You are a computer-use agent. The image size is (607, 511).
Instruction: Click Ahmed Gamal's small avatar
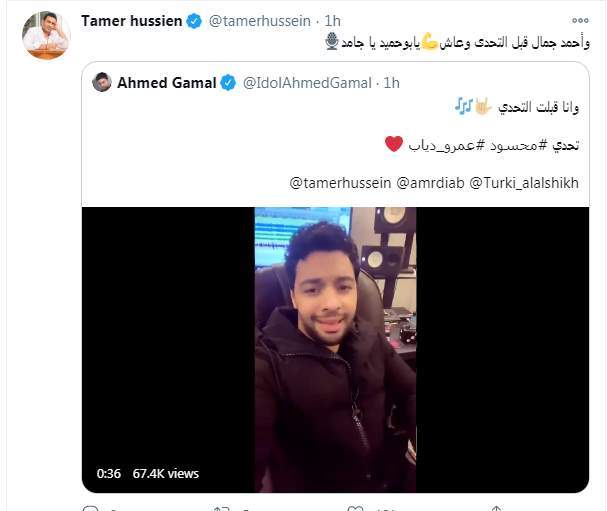[x=102, y=82]
